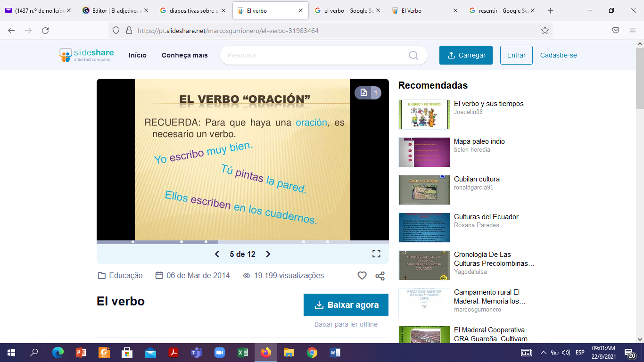644x362 pixels.
Task: Advance to the next slide with the arrow
Action: click(268, 254)
